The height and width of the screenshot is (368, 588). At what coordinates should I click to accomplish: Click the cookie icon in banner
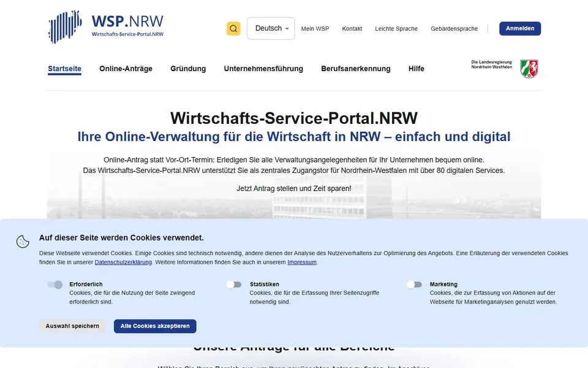pos(23,242)
